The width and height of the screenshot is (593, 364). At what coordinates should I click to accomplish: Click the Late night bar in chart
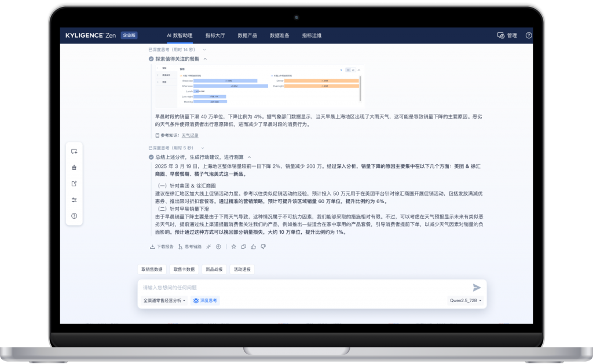pyautogui.click(x=210, y=97)
